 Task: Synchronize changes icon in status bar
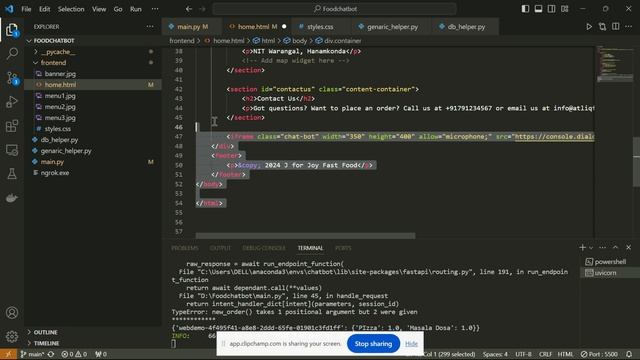click(51, 354)
